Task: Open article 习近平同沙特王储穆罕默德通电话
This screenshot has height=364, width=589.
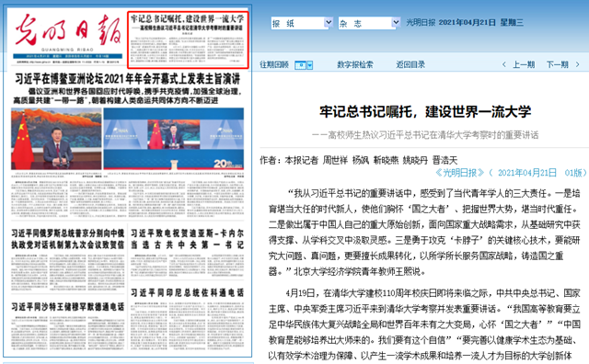Action: click(x=67, y=307)
